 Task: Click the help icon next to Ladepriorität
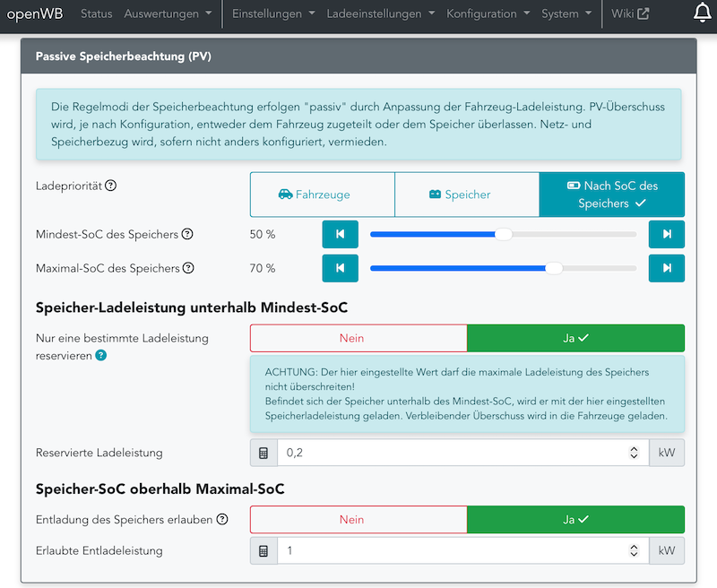pyautogui.click(x=109, y=182)
